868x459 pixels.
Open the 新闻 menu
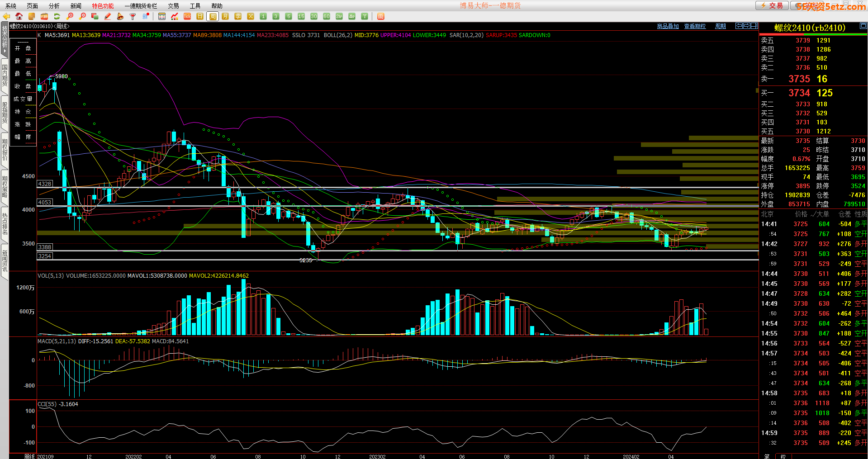click(x=76, y=6)
